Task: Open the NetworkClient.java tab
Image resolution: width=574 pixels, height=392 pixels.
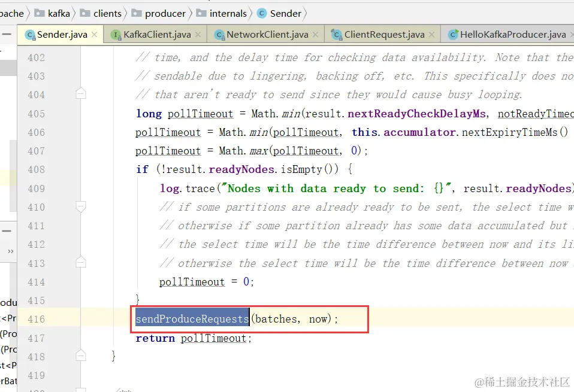Action: pyautogui.click(x=266, y=35)
